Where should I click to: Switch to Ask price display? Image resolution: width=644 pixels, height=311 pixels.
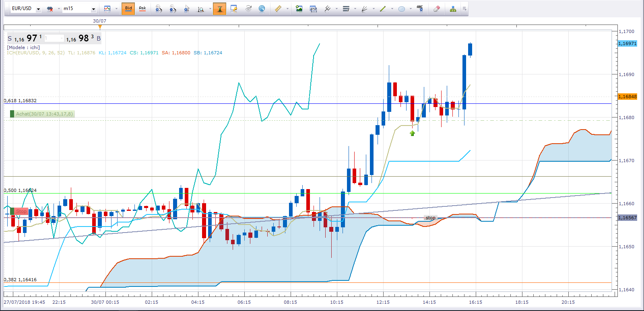[x=142, y=9]
